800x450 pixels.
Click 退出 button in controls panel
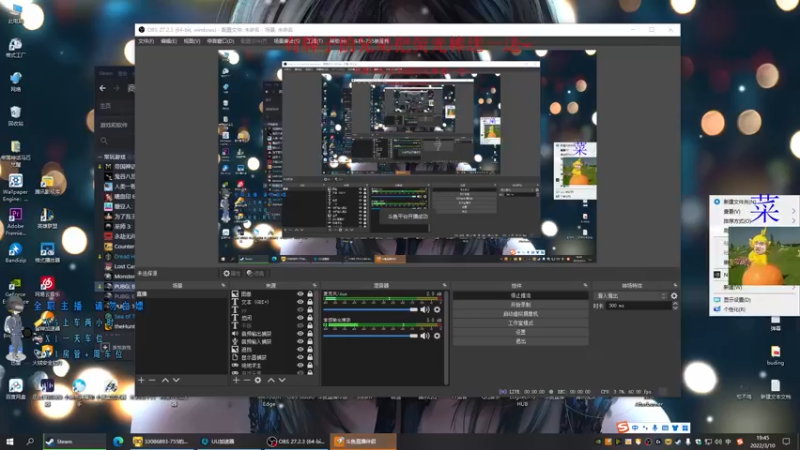[520, 341]
